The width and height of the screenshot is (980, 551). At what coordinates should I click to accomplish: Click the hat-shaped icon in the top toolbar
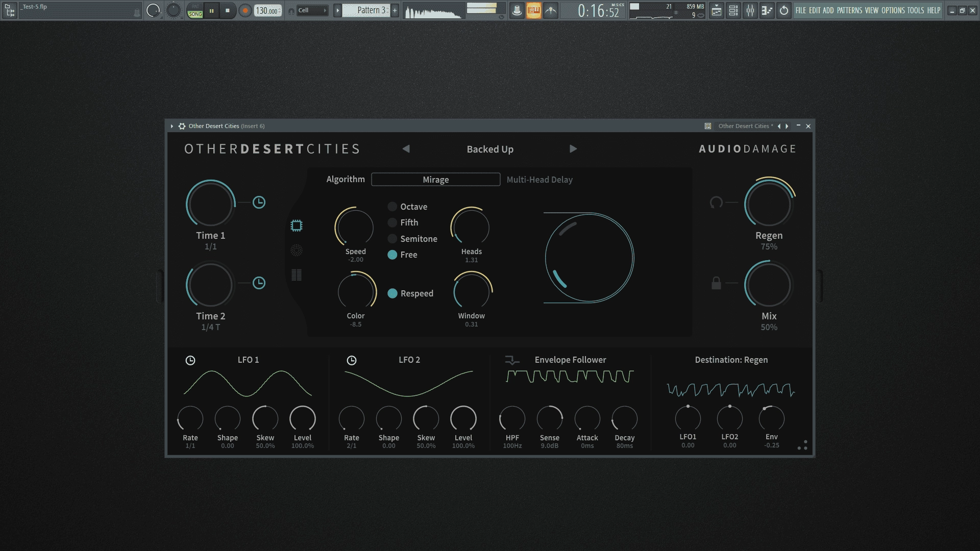pos(517,10)
